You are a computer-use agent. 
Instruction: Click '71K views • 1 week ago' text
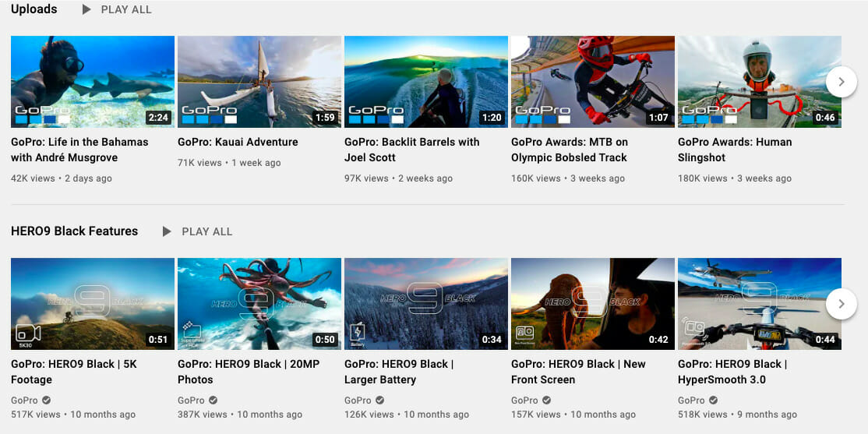pos(229,163)
